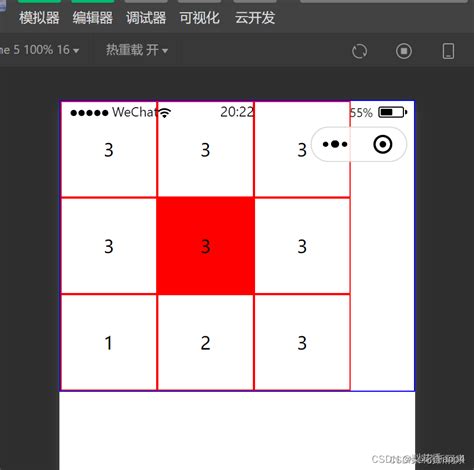Click the refresh compile icon in the toolbar
The width and height of the screenshot is (474, 470).
click(360, 51)
